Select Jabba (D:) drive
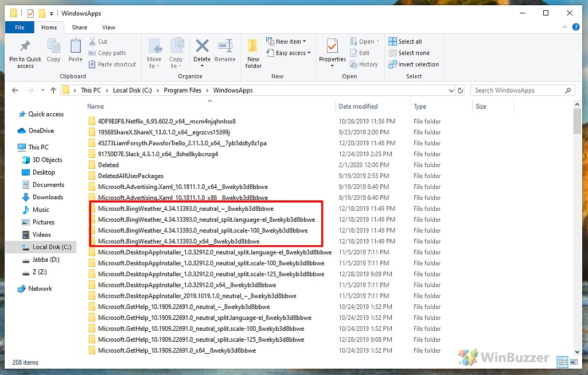This screenshot has width=588, height=375. (x=41, y=260)
